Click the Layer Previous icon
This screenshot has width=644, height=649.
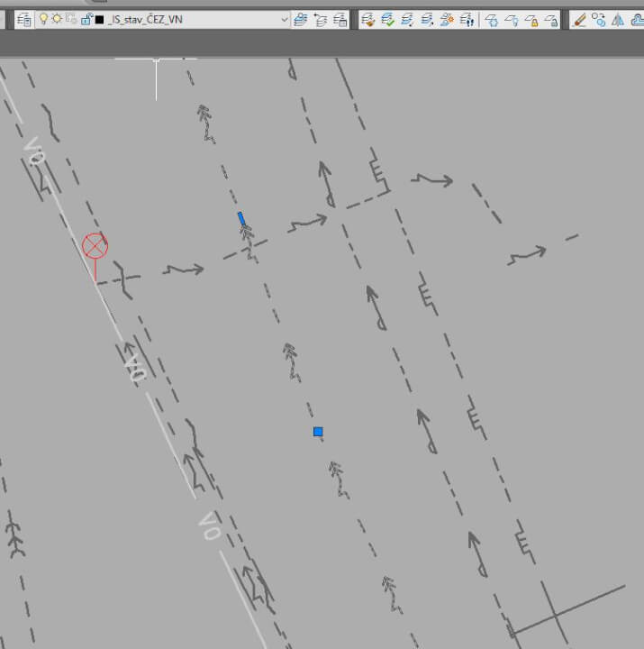click(321, 19)
